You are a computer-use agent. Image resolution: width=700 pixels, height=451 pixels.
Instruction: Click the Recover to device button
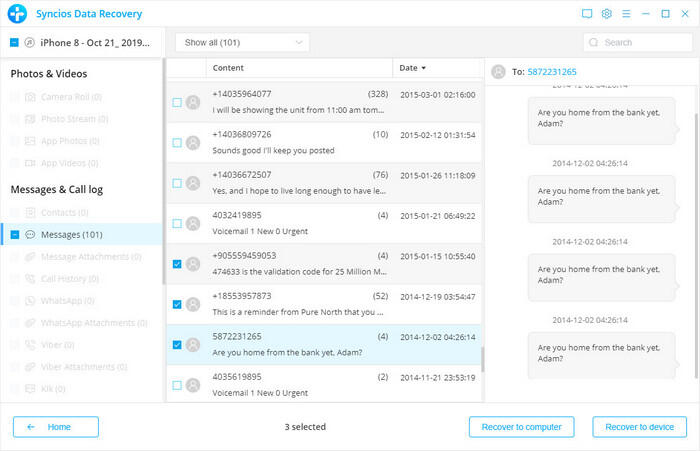click(x=639, y=427)
